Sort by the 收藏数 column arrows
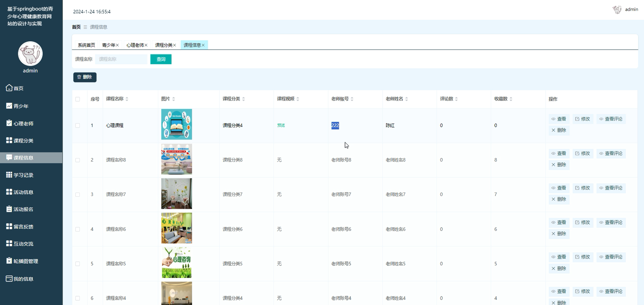The height and width of the screenshot is (305, 644). coord(511,99)
